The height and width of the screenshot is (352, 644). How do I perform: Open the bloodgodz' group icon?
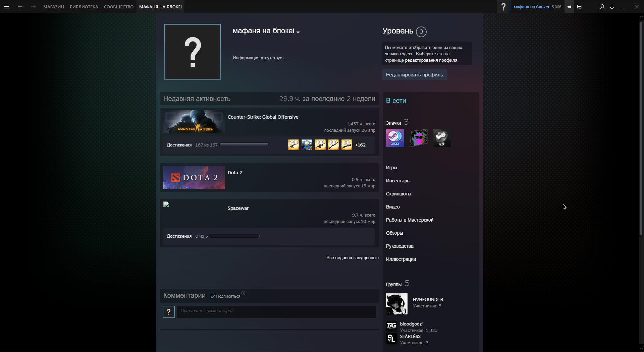pos(391,326)
